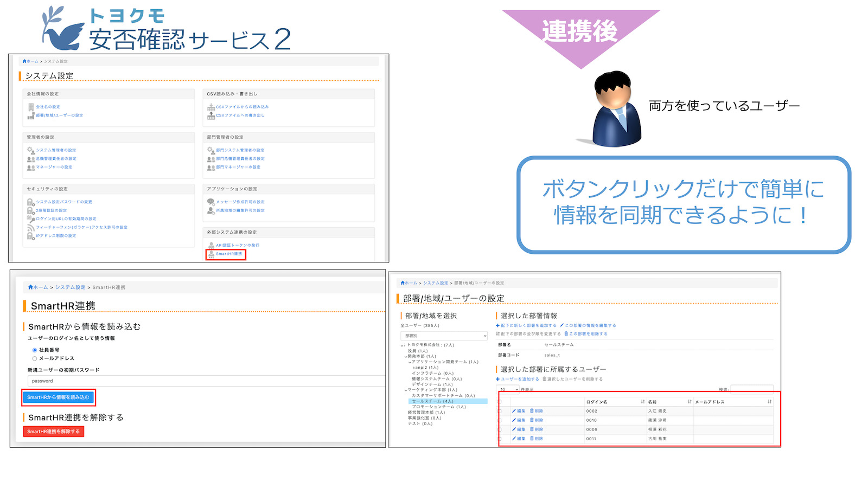The height and width of the screenshot is (488, 868).
Task: Click 選択したユーザーを削除する
Action: tap(573, 379)
